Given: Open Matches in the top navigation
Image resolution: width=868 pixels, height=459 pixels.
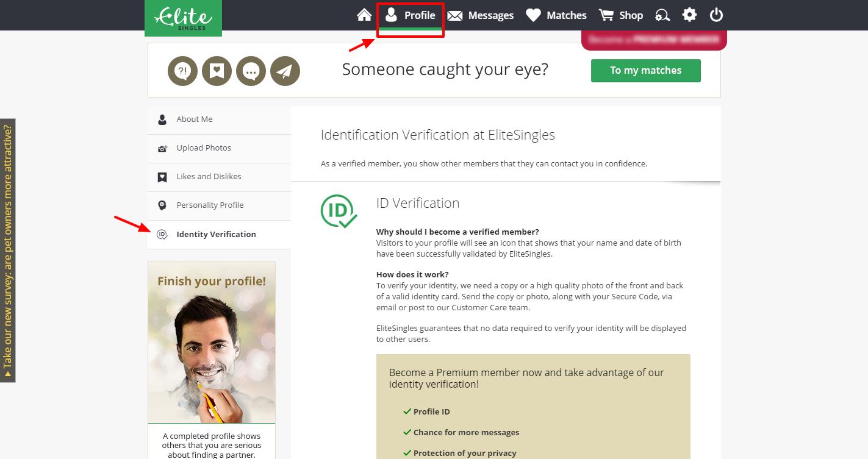Looking at the screenshot, I should point(556,15).
